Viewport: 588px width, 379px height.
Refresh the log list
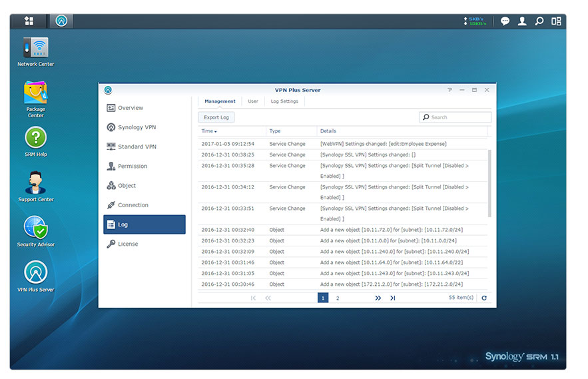[484, 298]
